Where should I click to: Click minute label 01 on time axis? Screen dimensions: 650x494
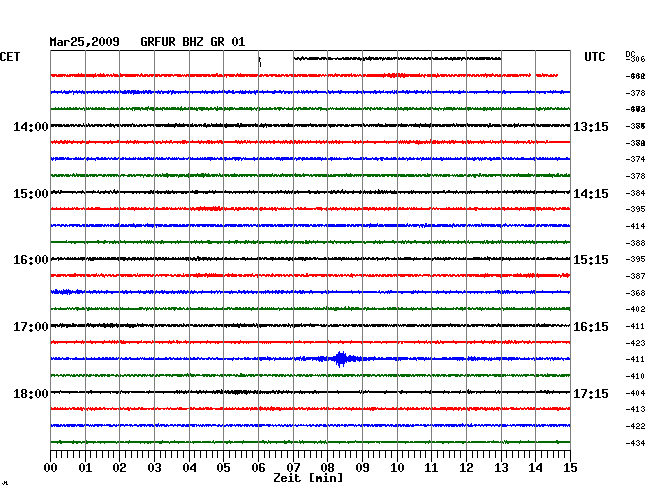(x=85, y=467)
